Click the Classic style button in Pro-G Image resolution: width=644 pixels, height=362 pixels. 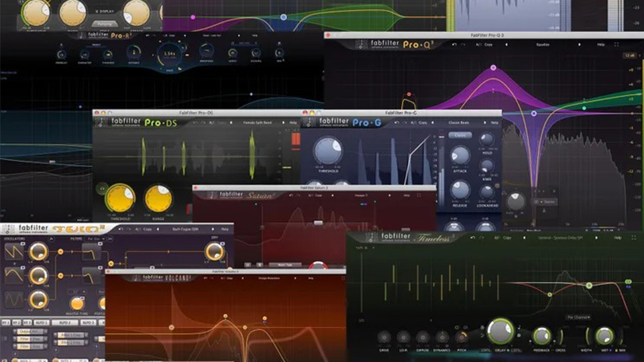(460, 135)
